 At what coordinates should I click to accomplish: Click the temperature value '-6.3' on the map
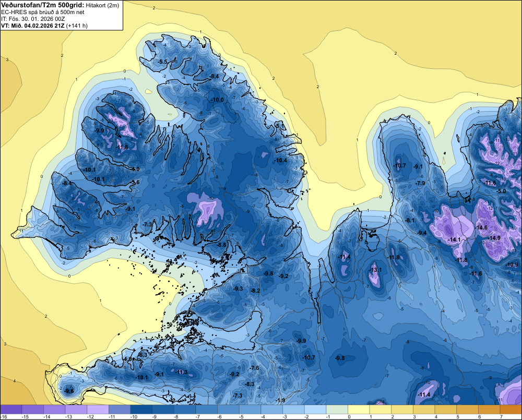pos(143,355)
